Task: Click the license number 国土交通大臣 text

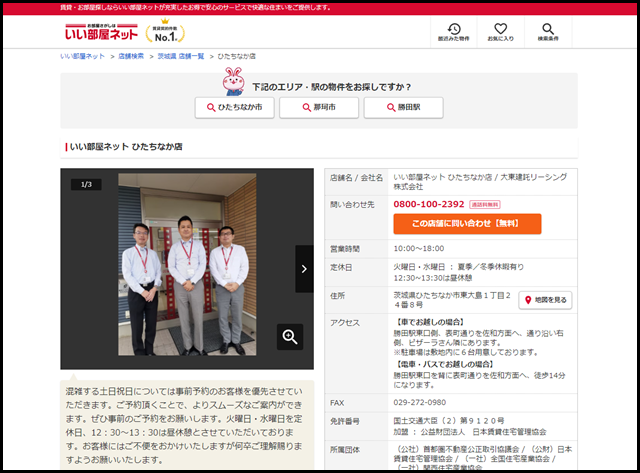Action: (x=449, y=420)
